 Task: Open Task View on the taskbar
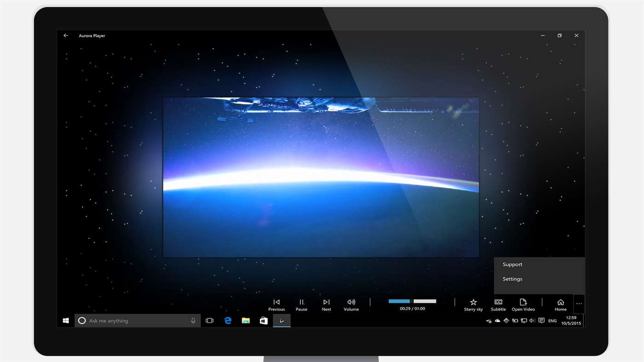pyautogui.click(x=209, y=321)
